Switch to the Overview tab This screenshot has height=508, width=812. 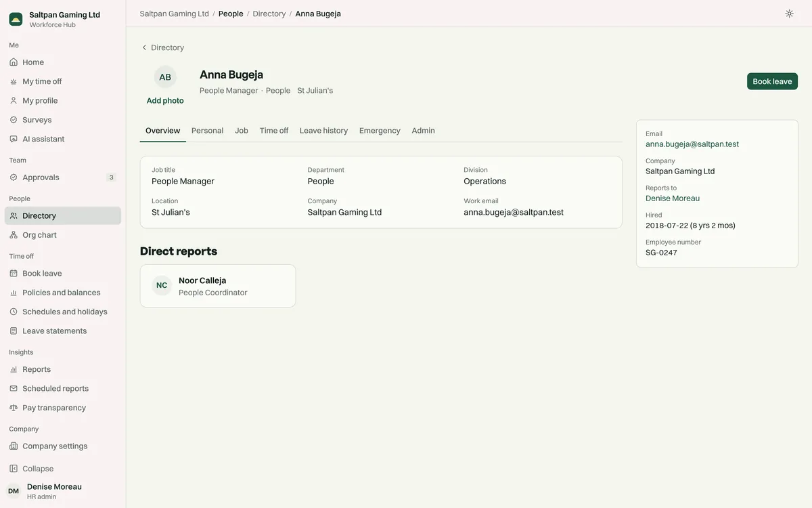click(x=163, y=131)
